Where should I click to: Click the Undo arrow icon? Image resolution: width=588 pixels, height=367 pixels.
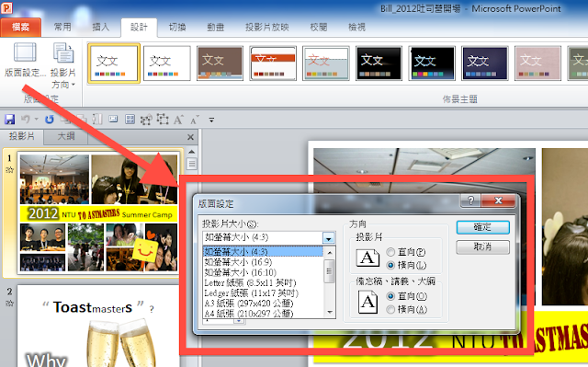[x=26, y=120]
